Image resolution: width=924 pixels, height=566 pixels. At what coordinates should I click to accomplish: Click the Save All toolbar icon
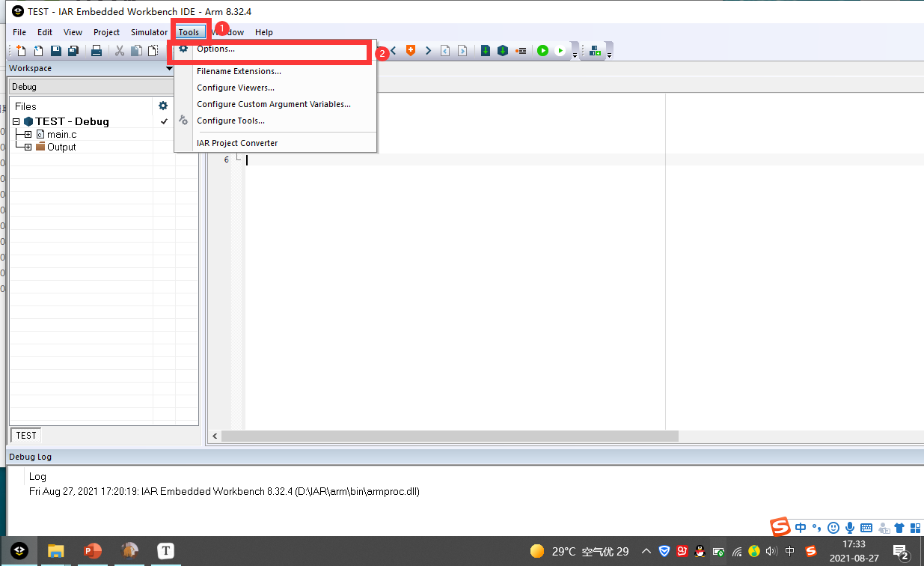73,51
